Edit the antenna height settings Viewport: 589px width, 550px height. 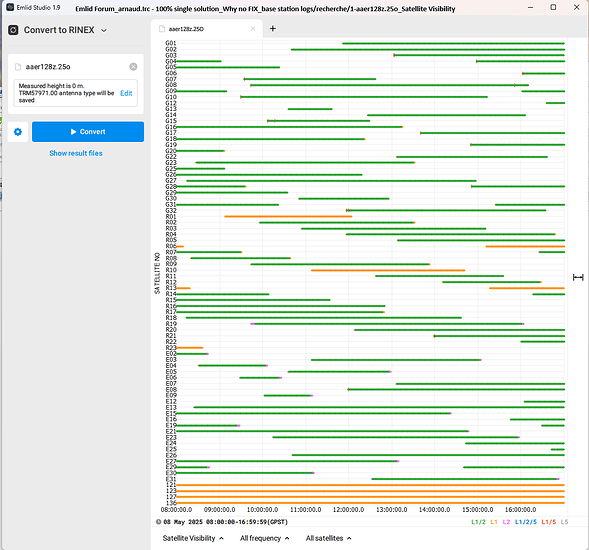[126, 93]
